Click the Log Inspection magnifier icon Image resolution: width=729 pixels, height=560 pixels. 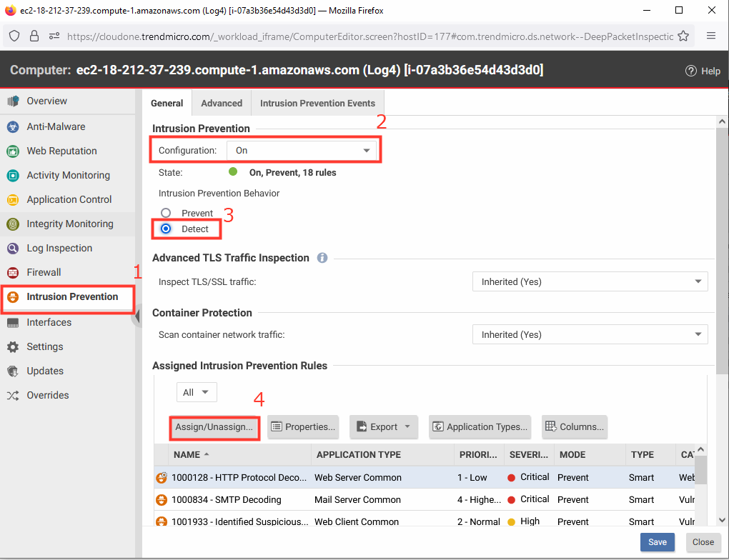(x=13, y=248)
